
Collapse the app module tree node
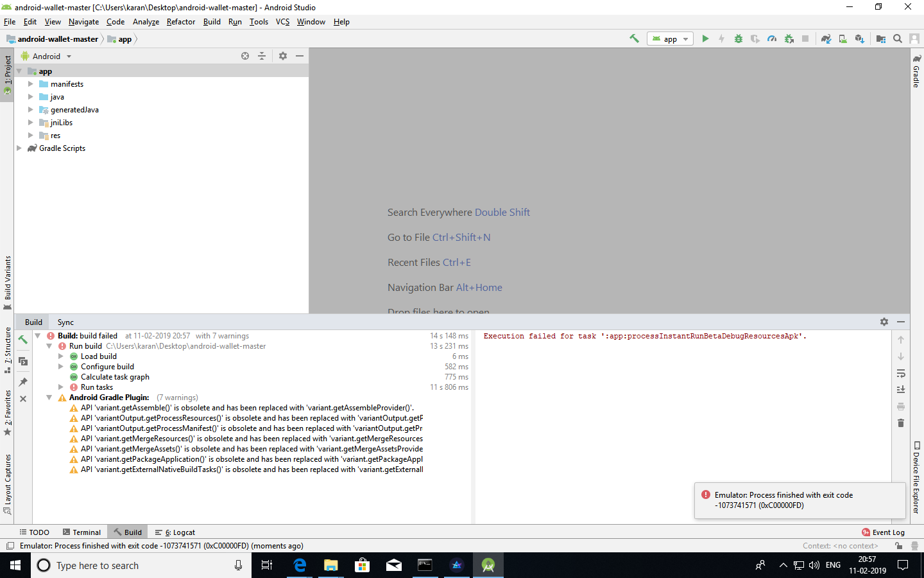19,71
